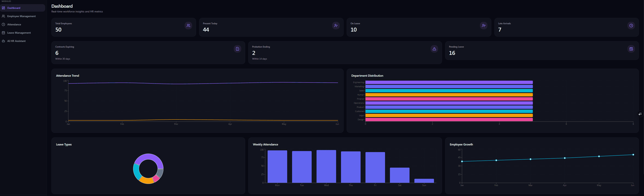Select the Engineering bar in Department Distribution
644x196 pixels.
coord(449,82)
